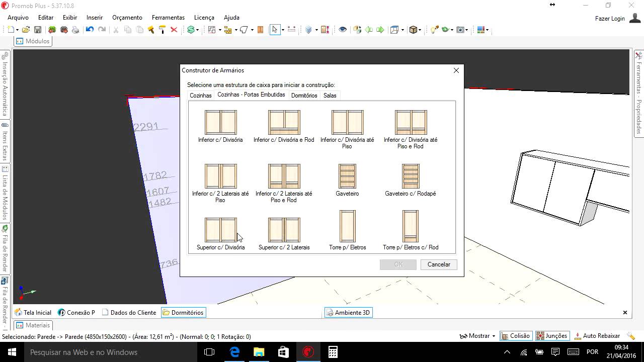Open dropdown arrow next to dollar icon
This screenshot has width=644, height=362.
(197, 30)
